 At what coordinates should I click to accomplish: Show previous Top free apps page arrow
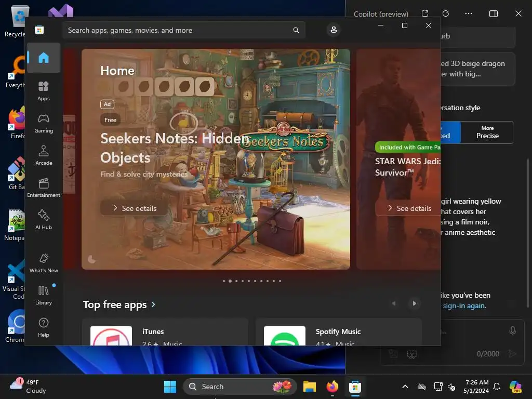(x=394, y=303)
